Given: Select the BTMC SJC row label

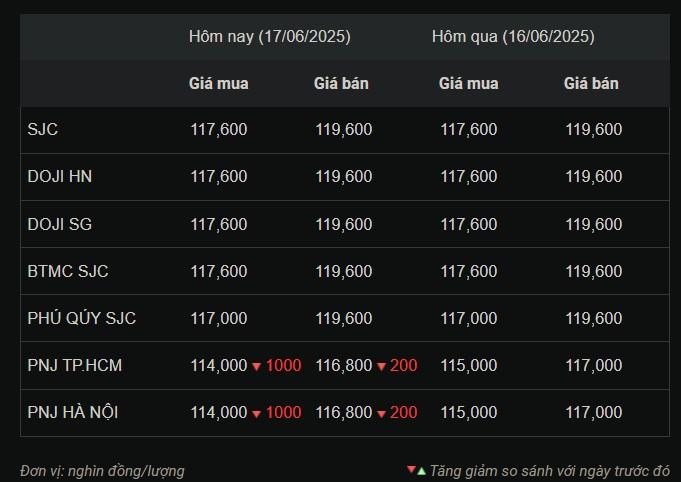Looking at the screenshot, I should [x=68, y=271].
